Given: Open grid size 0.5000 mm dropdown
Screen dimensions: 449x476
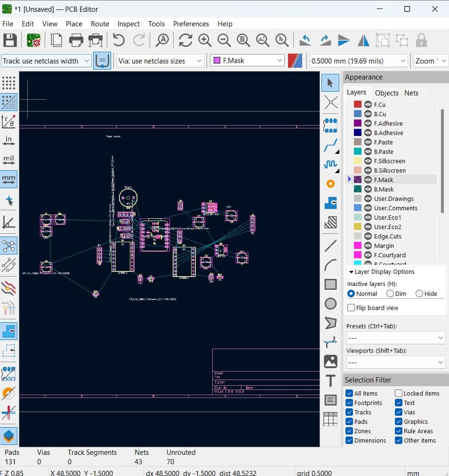Looking at the screenshot, I should pos(359,61).
